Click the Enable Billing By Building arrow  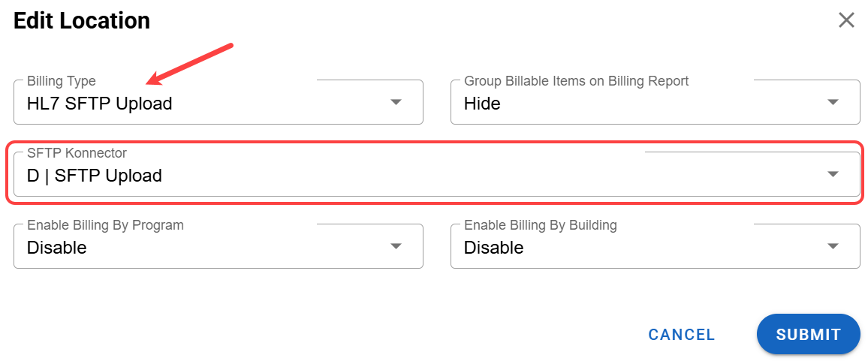[x=833, y=246]
